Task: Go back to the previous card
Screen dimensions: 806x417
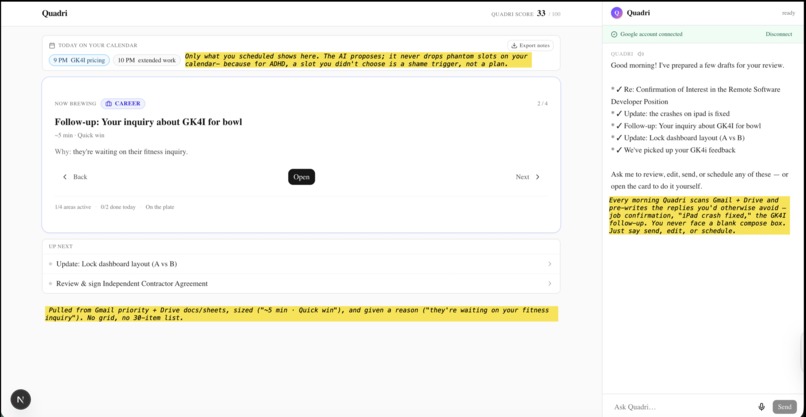Action: click(x=75, y=177)
